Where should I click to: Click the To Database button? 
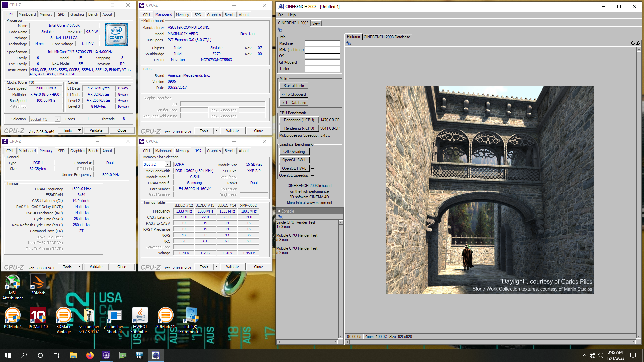[x=294, y=103]
